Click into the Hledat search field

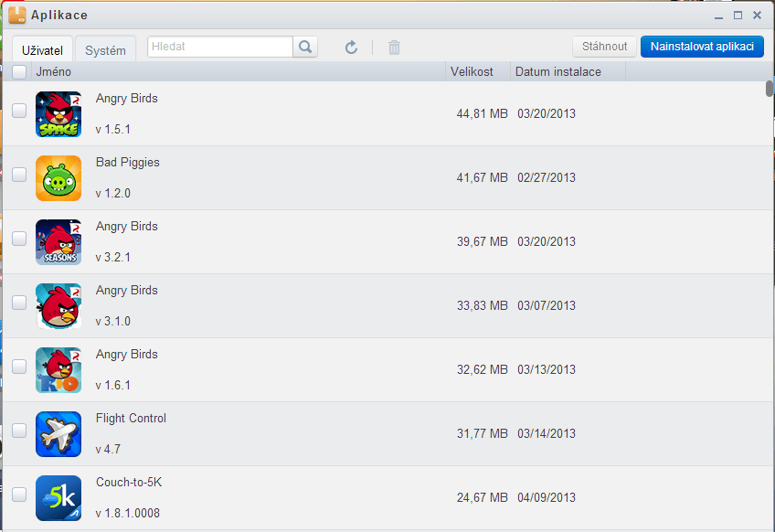coord(220,47)
